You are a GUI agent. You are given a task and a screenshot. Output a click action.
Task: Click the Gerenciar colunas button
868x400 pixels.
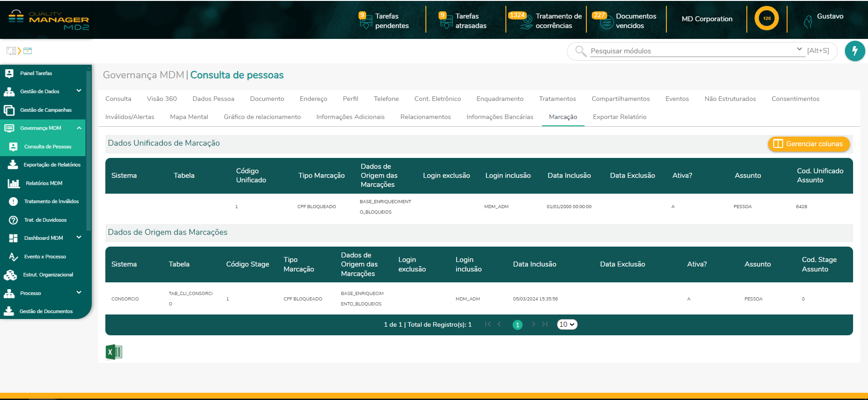click(808, 144)
